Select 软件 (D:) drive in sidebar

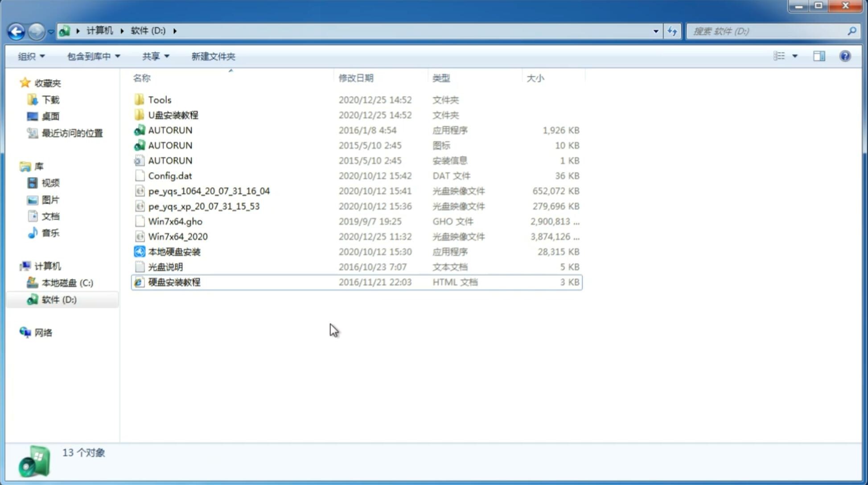coord(58,299)
